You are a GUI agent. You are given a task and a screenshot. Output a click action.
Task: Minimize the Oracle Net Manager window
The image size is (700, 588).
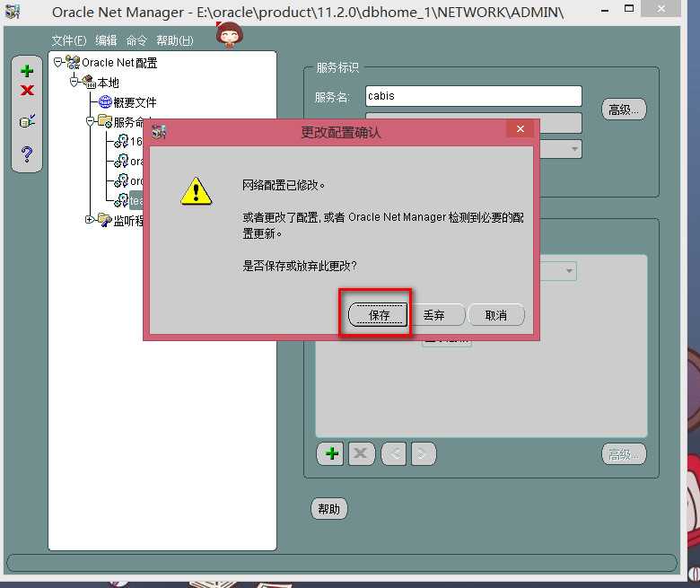tap(605, 10)
